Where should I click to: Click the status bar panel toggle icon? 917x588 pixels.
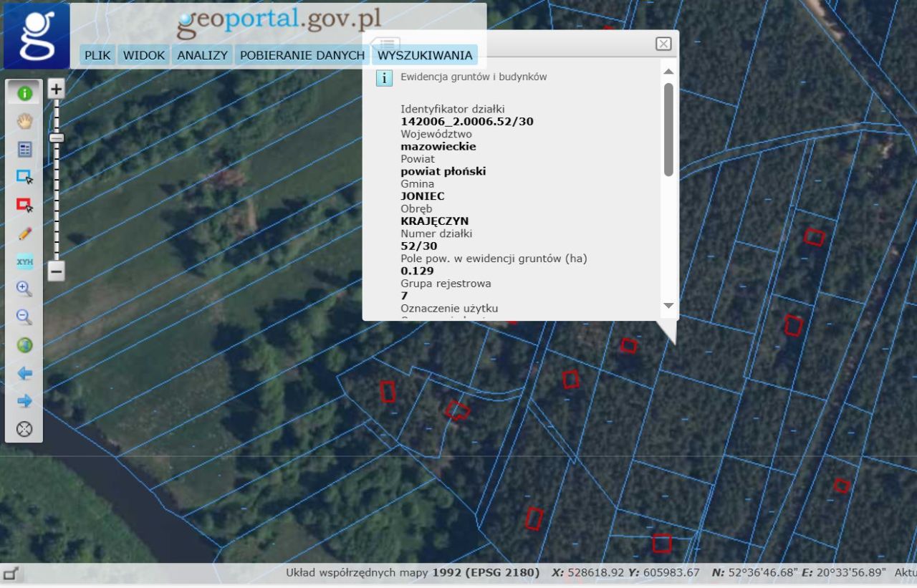12,573
